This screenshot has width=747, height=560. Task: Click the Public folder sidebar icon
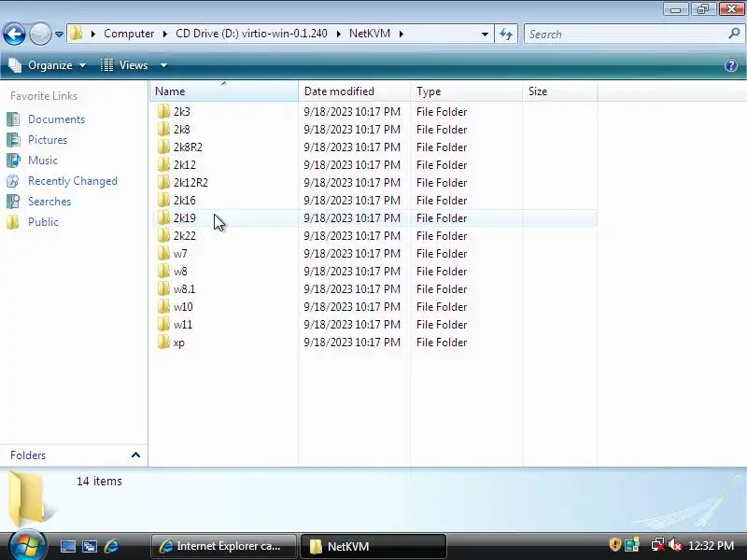[x=13, y=222]
